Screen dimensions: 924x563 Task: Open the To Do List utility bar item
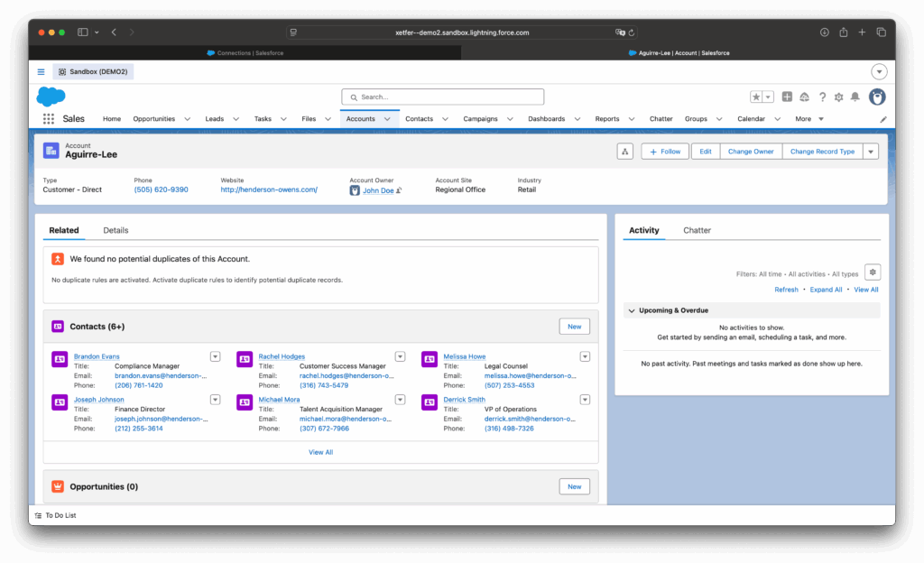[x=55, y=516]
